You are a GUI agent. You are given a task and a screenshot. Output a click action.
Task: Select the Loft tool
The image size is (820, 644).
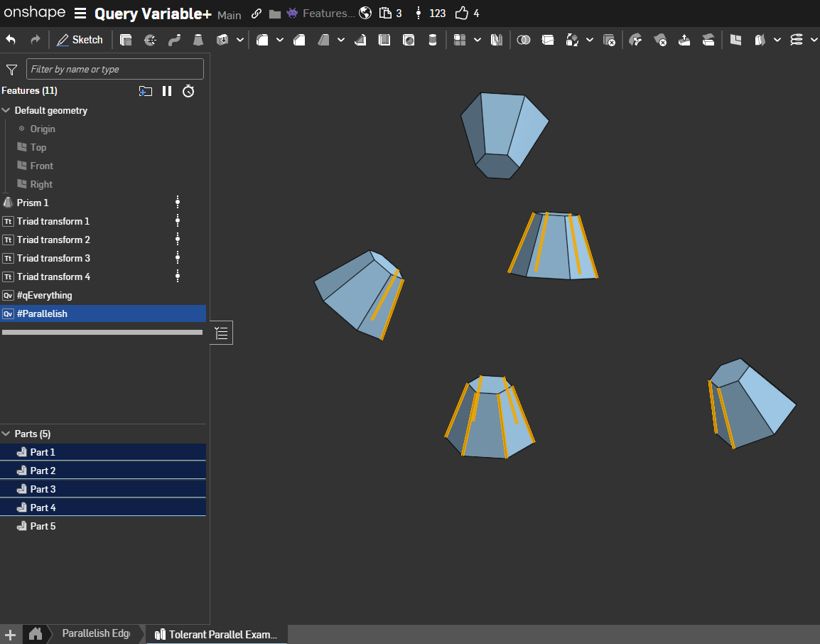[x=198, y=40]
